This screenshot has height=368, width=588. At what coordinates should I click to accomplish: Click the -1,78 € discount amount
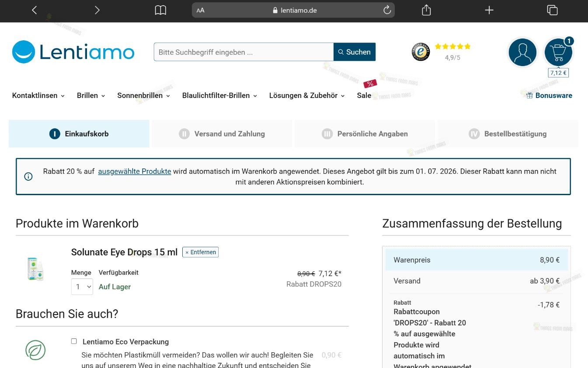coord(549,305)
